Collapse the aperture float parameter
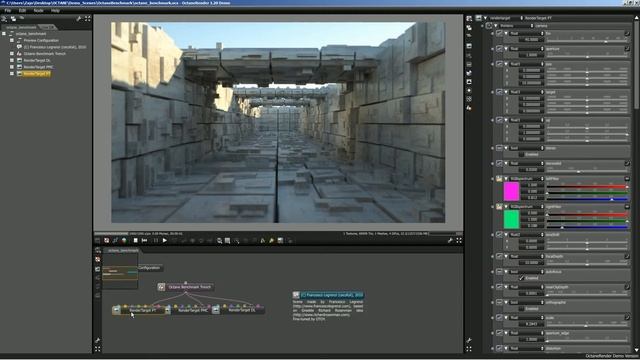 (506, 49)
